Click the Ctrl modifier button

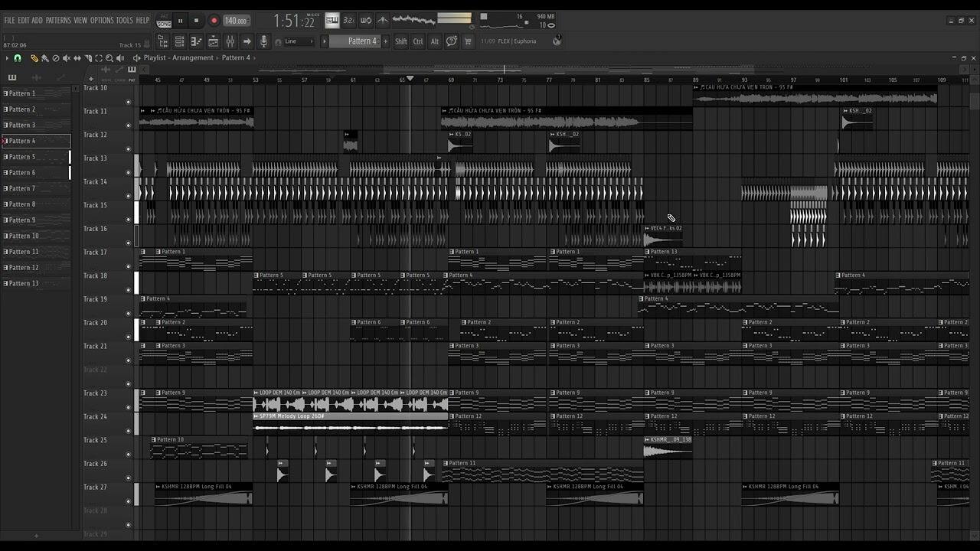[418, 41]
